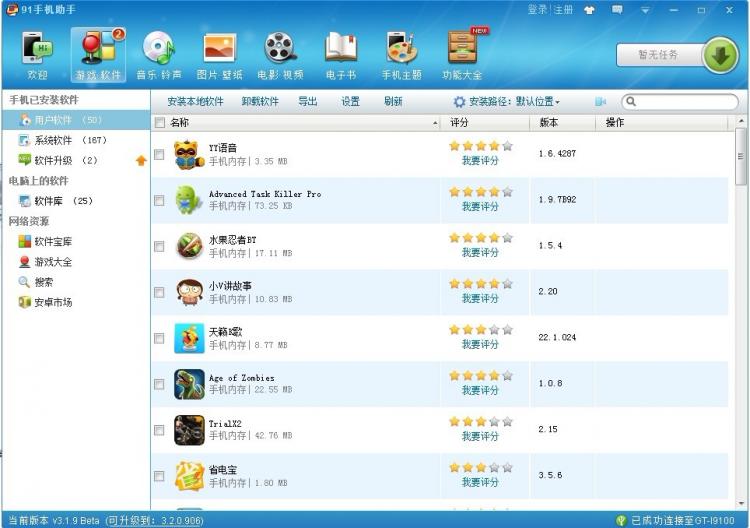Click the video icon left of search box
The width and height of the screenshot is (750, 528).
tap(601, 101)
